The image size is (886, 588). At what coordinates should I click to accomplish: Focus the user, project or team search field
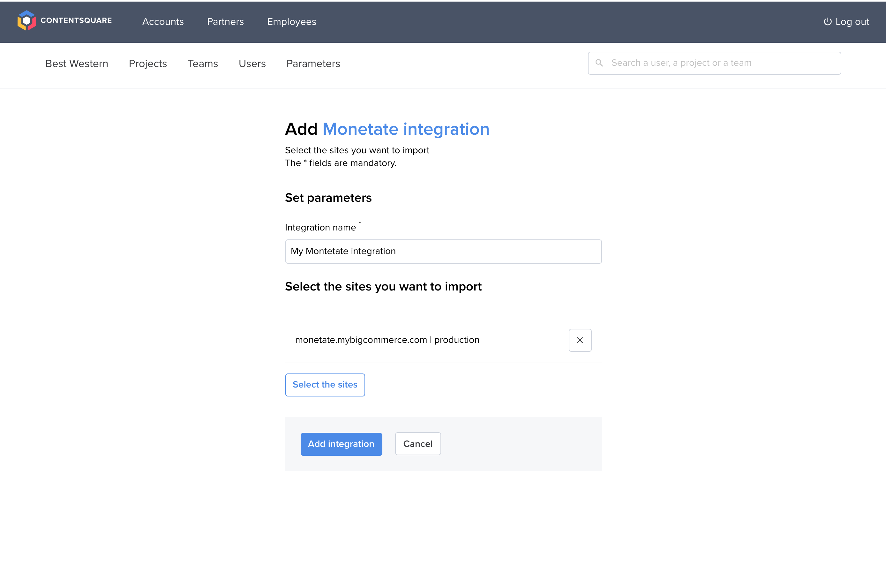coord(714,63)
